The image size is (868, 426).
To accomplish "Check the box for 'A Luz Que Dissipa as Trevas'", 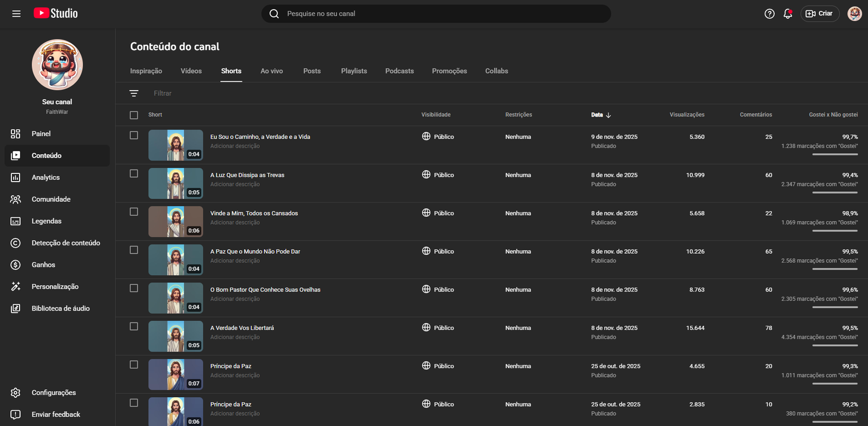I will pyautogui.click(x=134, y=173).
